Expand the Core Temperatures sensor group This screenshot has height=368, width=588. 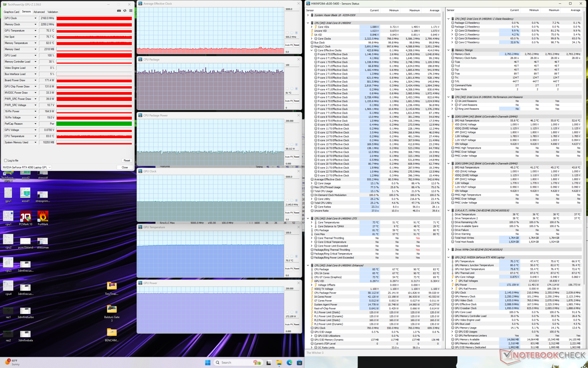(x=312, y=222)
